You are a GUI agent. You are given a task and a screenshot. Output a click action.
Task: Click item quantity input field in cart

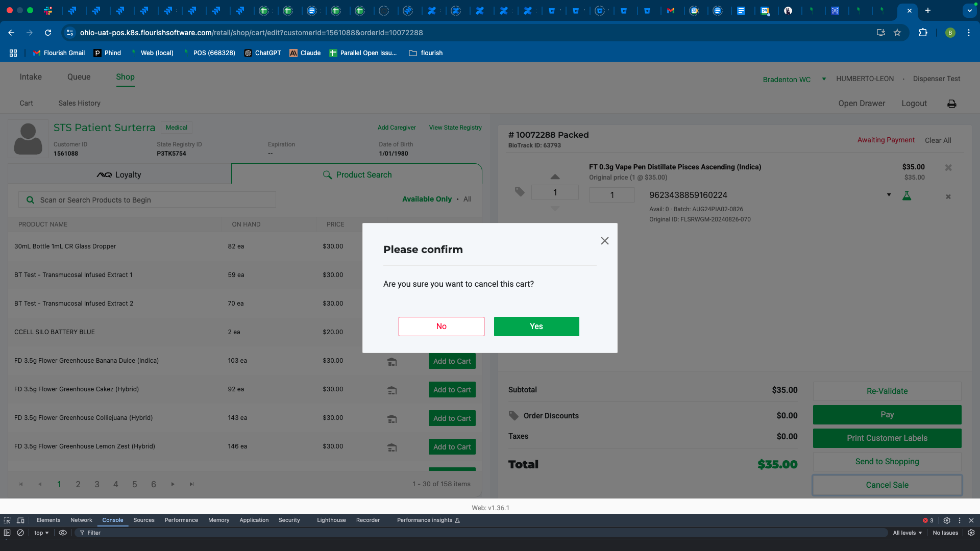coord(555,193)
